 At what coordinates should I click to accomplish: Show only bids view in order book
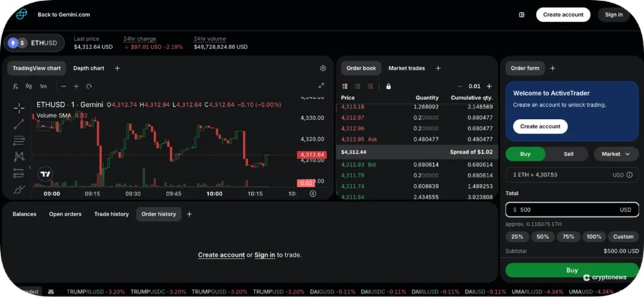[x=357, y=86]
